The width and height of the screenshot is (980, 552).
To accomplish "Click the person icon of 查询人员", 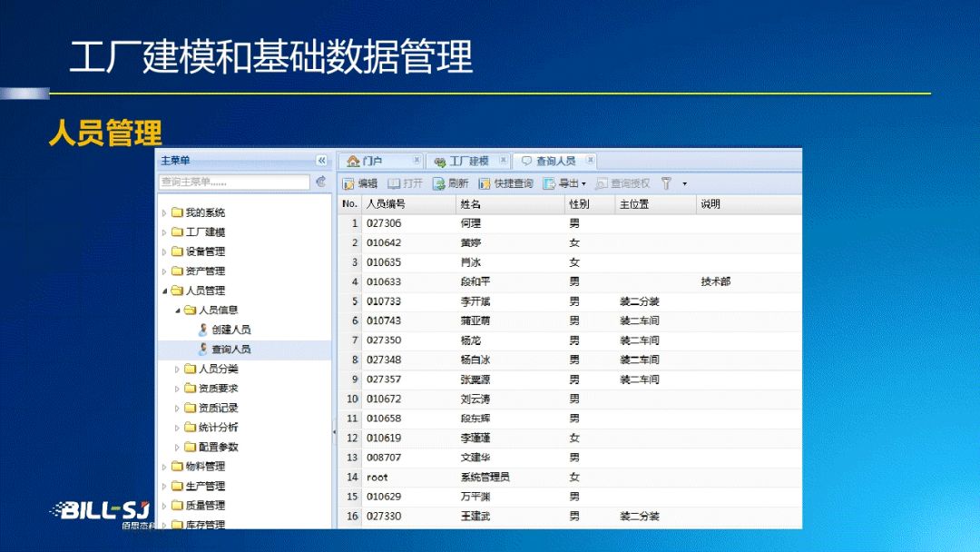I will pos(203,349).
